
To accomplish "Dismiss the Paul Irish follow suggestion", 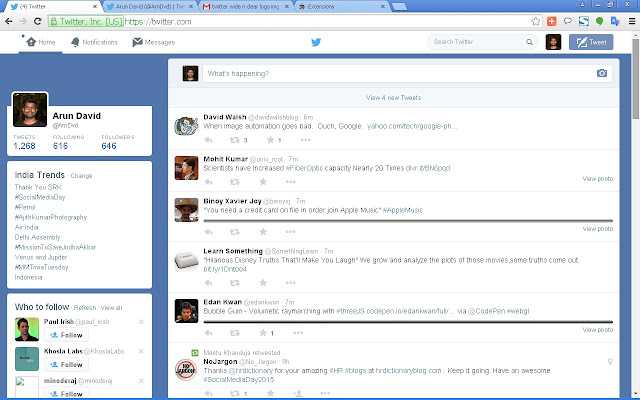I will click(141, 322).
